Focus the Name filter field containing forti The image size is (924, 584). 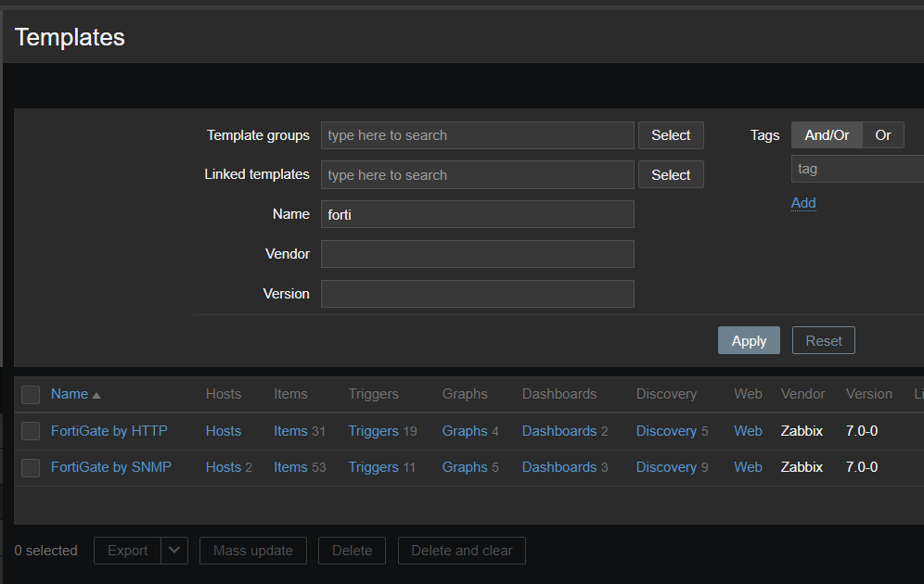click(x=477, y=214)
